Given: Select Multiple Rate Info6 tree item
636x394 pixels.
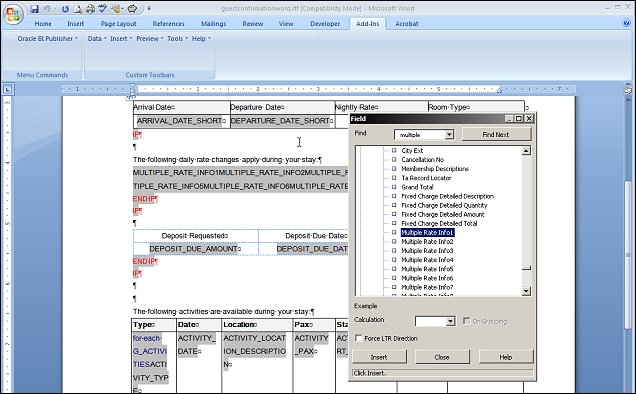Looking at the screenshot, I should 427,278.
